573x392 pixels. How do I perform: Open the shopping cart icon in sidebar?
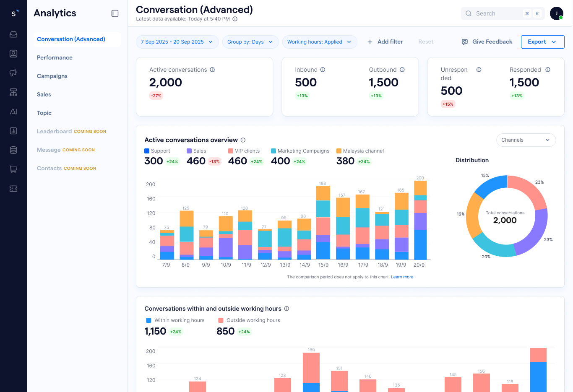(13, 169)
